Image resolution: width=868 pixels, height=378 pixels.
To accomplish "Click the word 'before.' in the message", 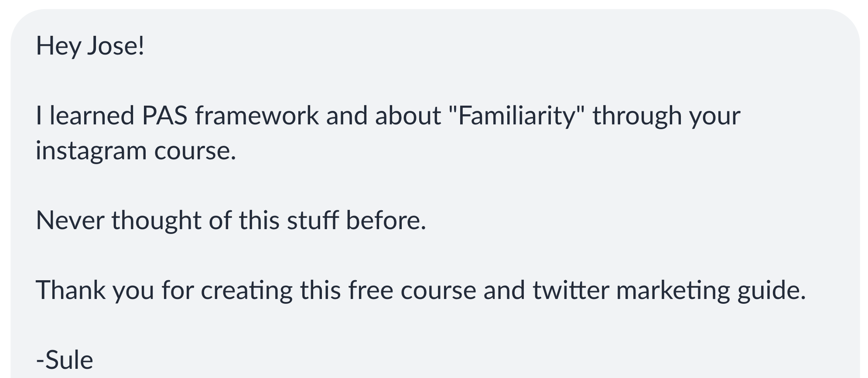I will tap(386, 220).
